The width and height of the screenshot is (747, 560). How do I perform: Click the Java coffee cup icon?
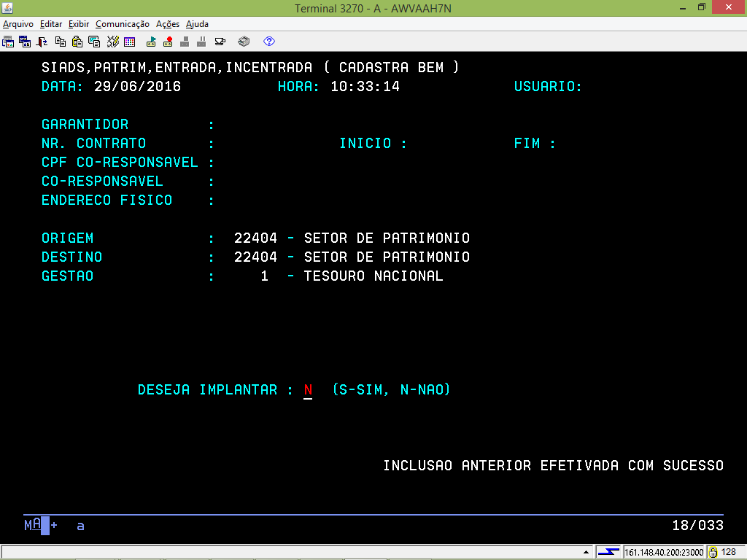coord(220,42)
